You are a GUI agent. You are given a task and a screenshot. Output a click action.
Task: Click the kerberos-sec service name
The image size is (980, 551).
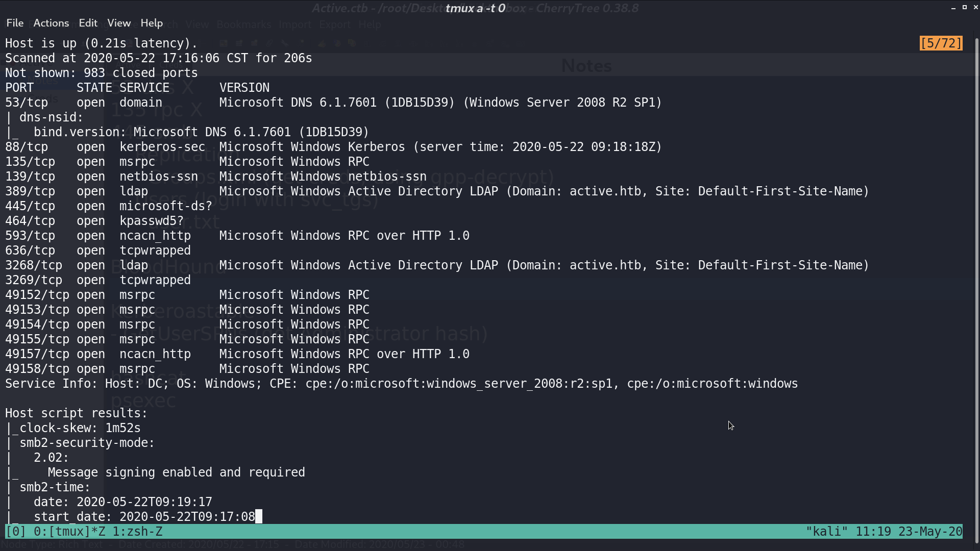(162, 147)
